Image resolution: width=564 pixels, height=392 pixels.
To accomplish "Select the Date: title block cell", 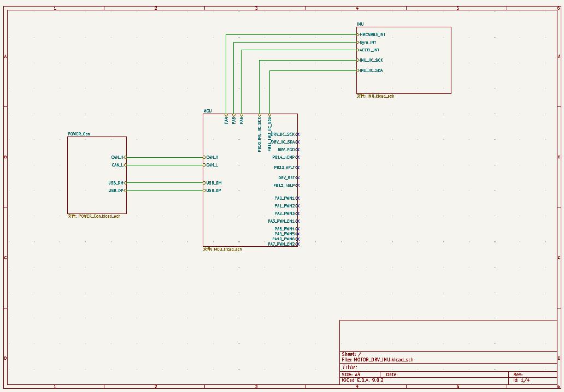I will [392, 375].
